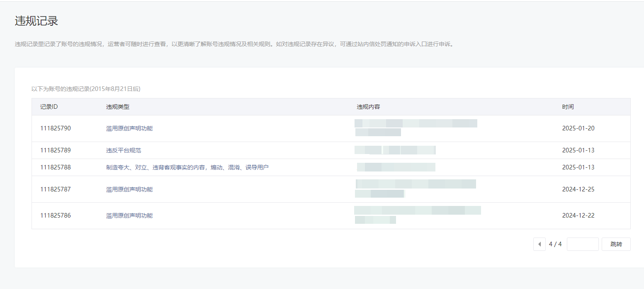
Task: Click the 记录ID column header
Action: (x=49, y=107)
